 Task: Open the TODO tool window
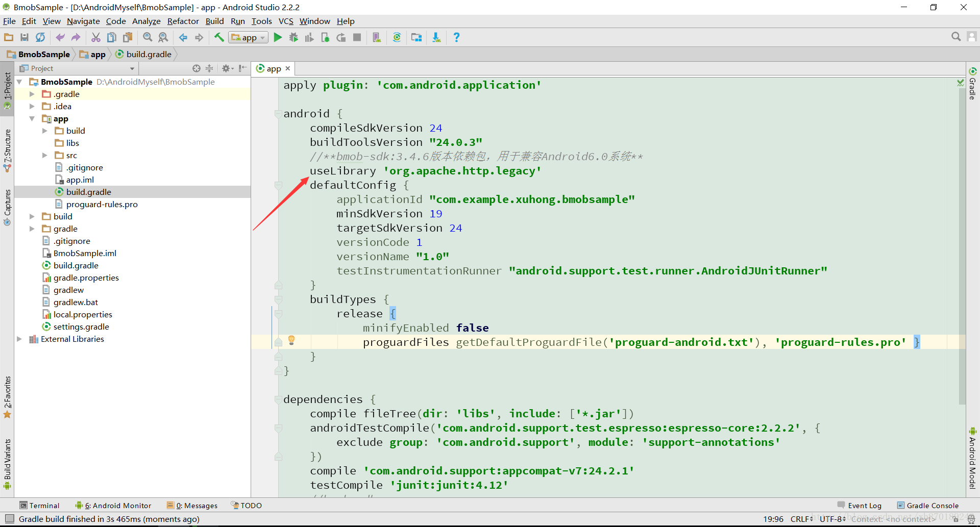tap(247, 505)
